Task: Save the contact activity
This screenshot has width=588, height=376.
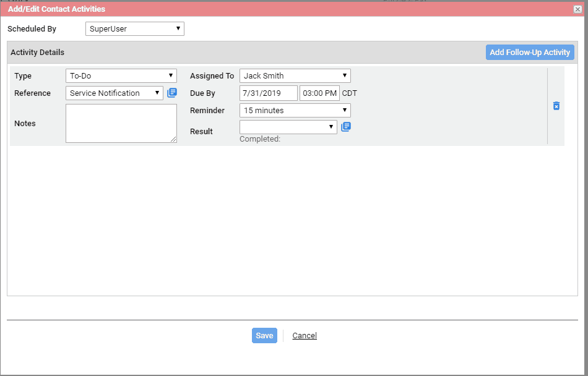Action: pyautogui.click(x=264, y=336)
